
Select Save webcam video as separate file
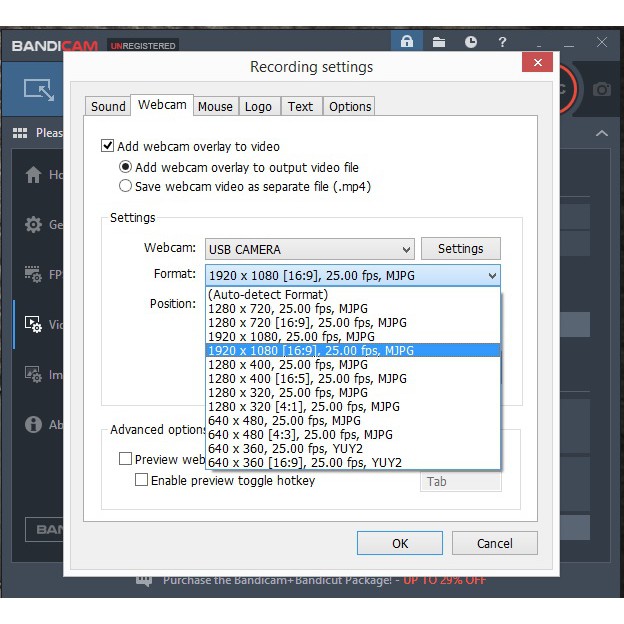[125, 185]
